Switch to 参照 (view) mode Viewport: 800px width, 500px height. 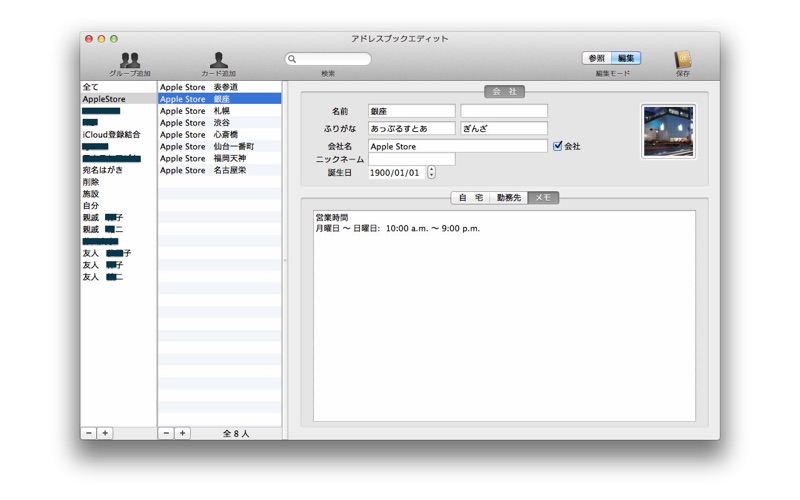point(596,58)
